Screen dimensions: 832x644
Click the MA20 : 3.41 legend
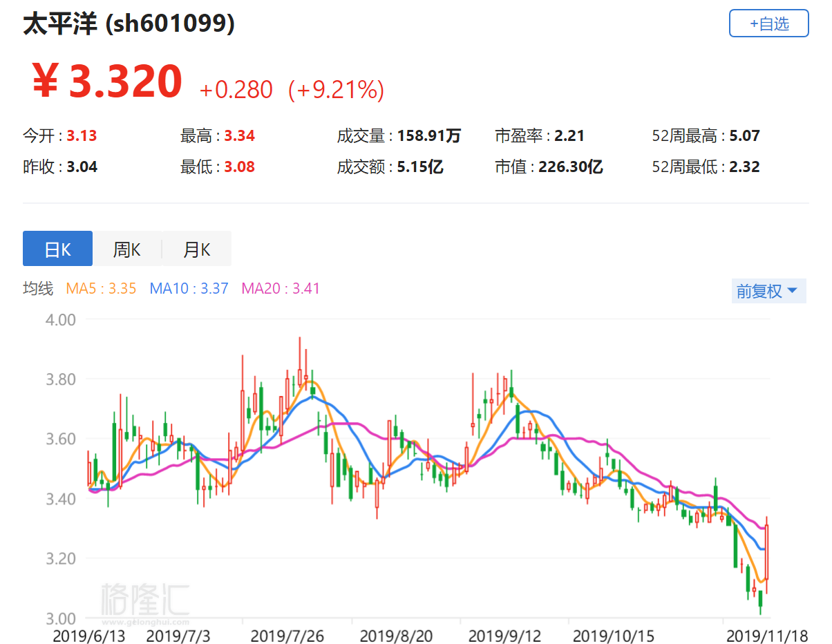coord(281,289)
